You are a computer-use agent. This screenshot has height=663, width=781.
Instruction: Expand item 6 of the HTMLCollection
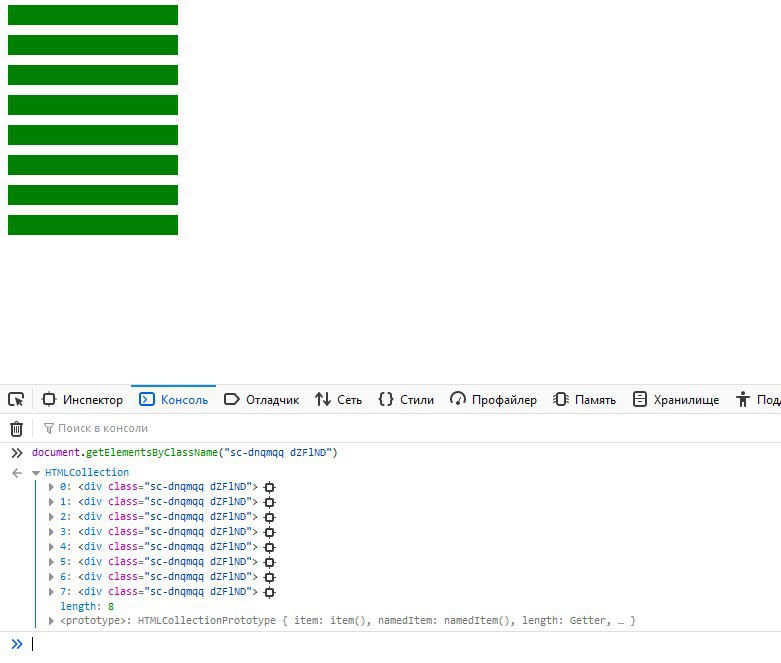click(x=51, y=577)
